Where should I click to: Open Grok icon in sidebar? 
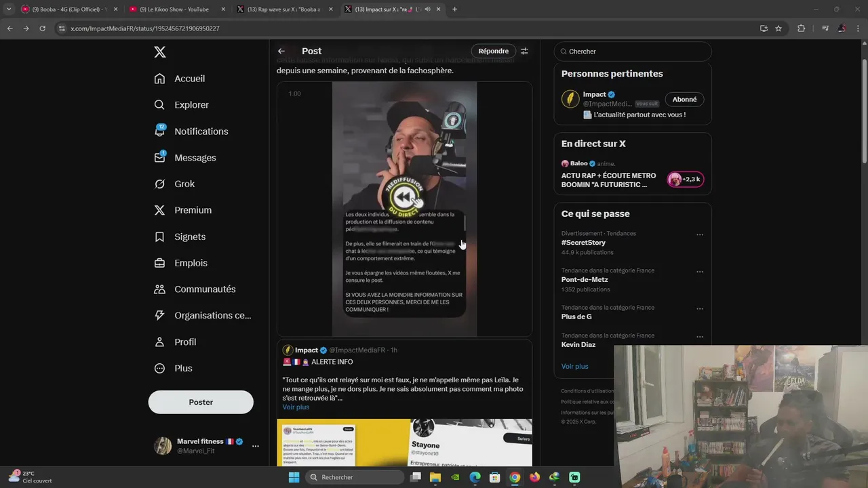(159, 184)
